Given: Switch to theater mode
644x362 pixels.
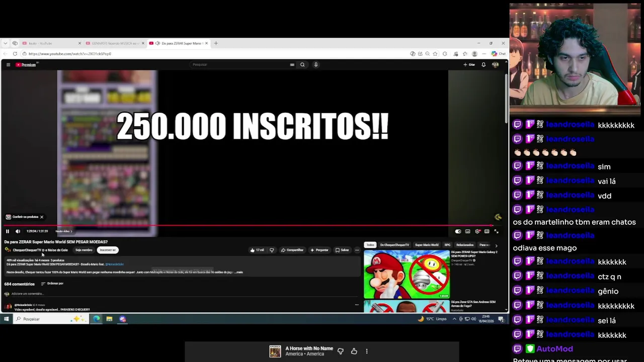Looking at the screenshot, I should (x=487, y=231).
